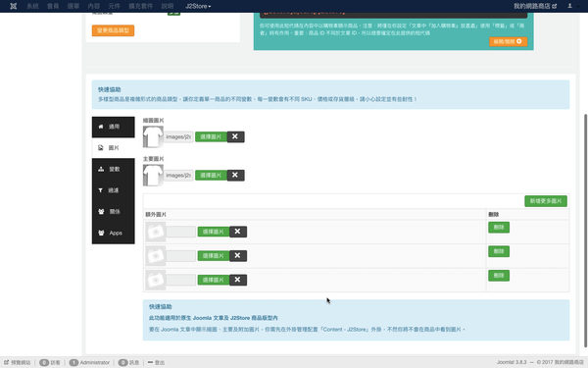
Task: Click 刪除 for second additional image row
Action: (499, 251)
